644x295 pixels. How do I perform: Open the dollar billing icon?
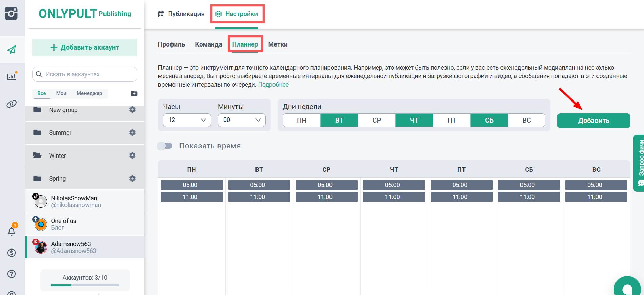[x=12, y=253]
